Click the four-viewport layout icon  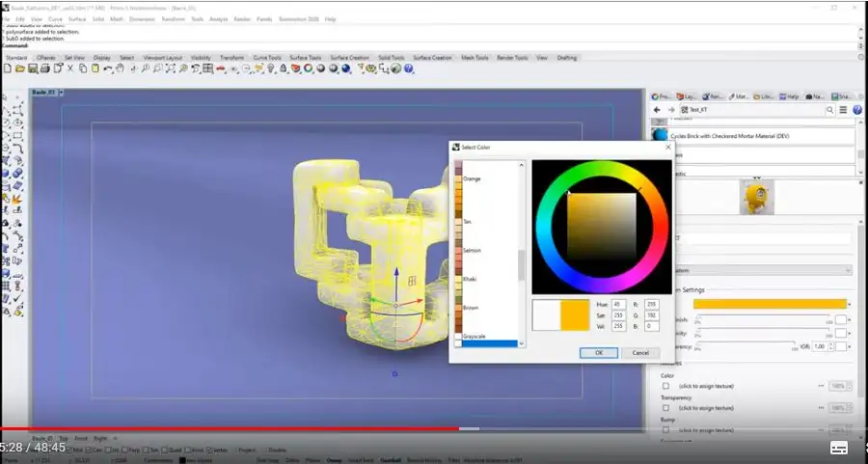pos(208,68)
